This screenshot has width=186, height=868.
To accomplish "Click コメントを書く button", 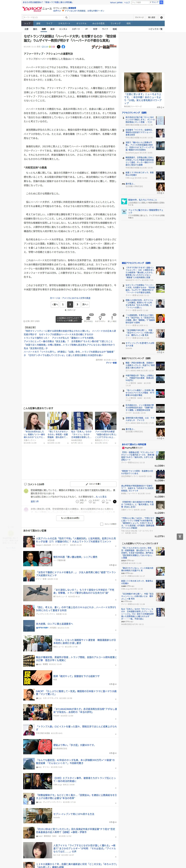I will click(x=93, y=484).
